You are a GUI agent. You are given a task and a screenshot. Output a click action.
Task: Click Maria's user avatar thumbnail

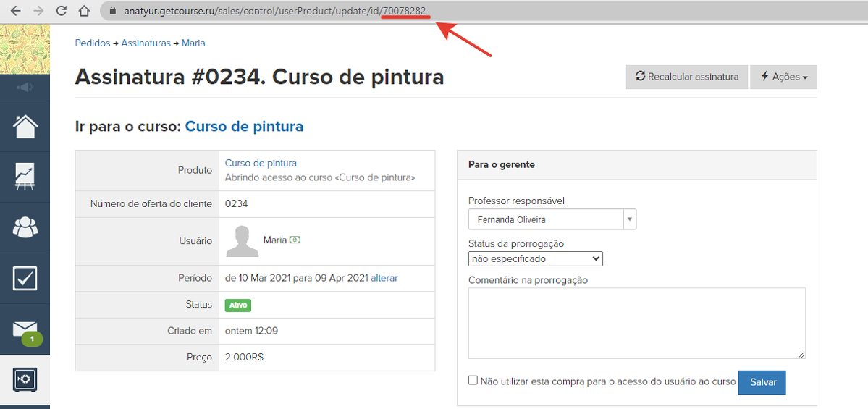tap(243, 241)
